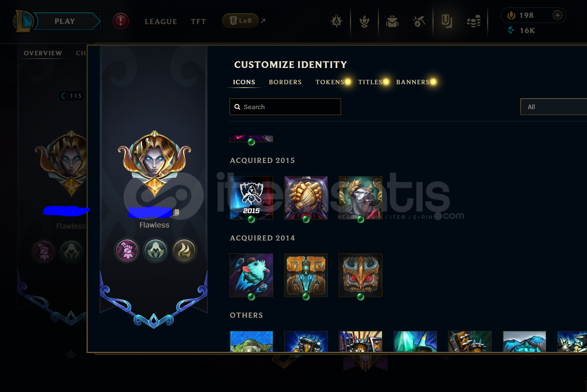Open the Loot inventory icon
587x392 pixels.
446,21
